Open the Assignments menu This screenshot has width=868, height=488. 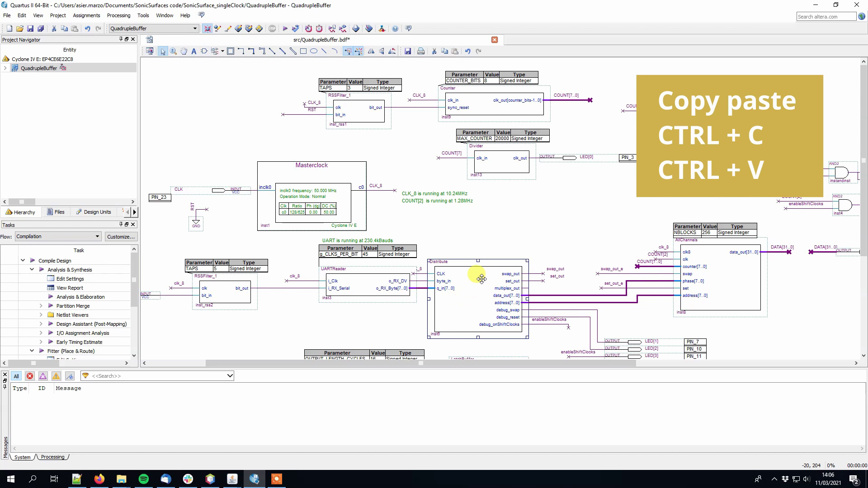tap(86, 15)
